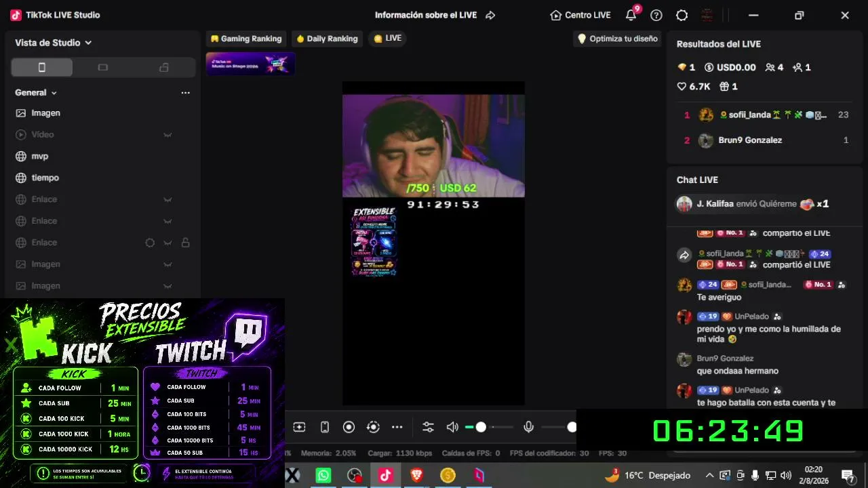Select the portrait phone layout tab
Viewport: 868px width, 488px height.
[x=42, y=67]
